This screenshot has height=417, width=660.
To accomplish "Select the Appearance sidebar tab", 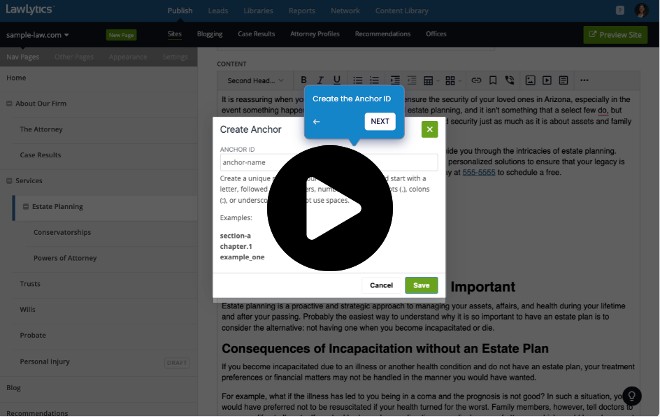I will pos(128,57).
